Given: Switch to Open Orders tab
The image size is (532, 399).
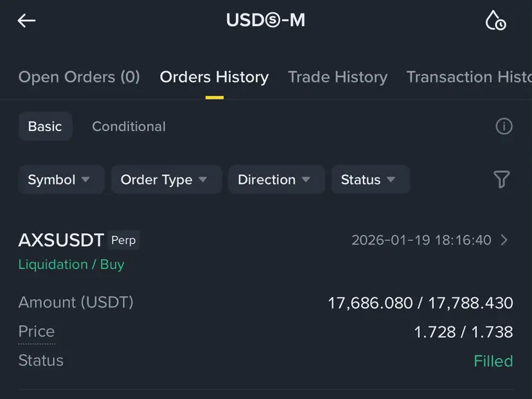Looking at the screenshot, I should coord(79,77).
